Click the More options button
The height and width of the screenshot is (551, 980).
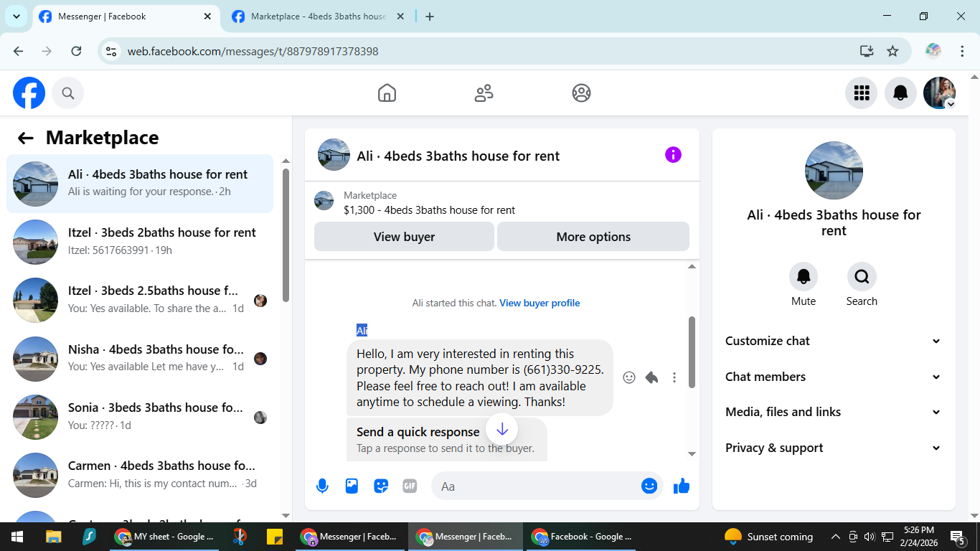point(593,237)
